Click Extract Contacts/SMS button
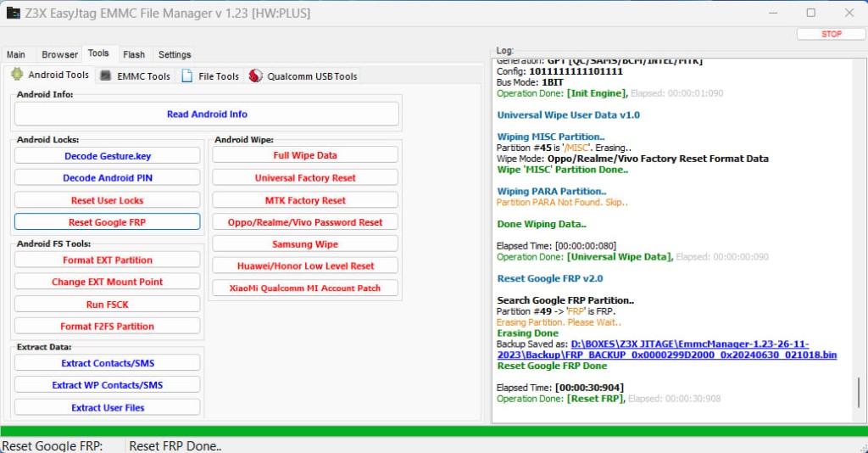 pos(108,363)
